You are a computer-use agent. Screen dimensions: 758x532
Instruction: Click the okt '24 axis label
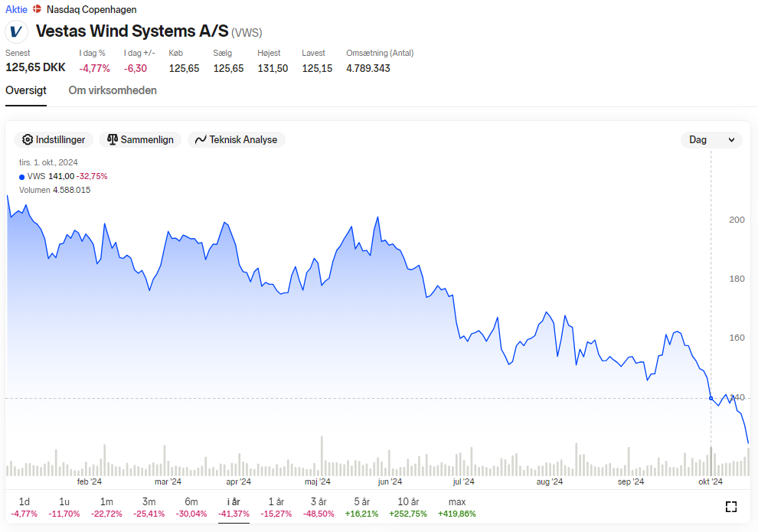(x=710, y=481)
